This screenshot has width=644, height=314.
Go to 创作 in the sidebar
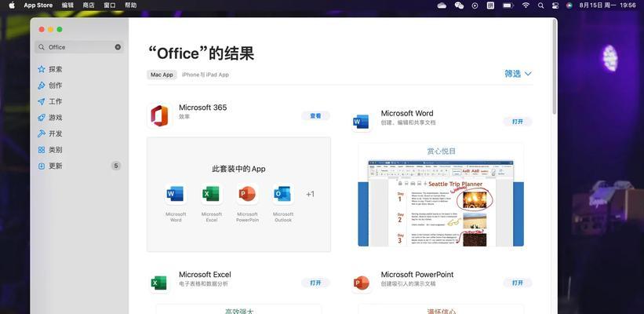point(49,86)
